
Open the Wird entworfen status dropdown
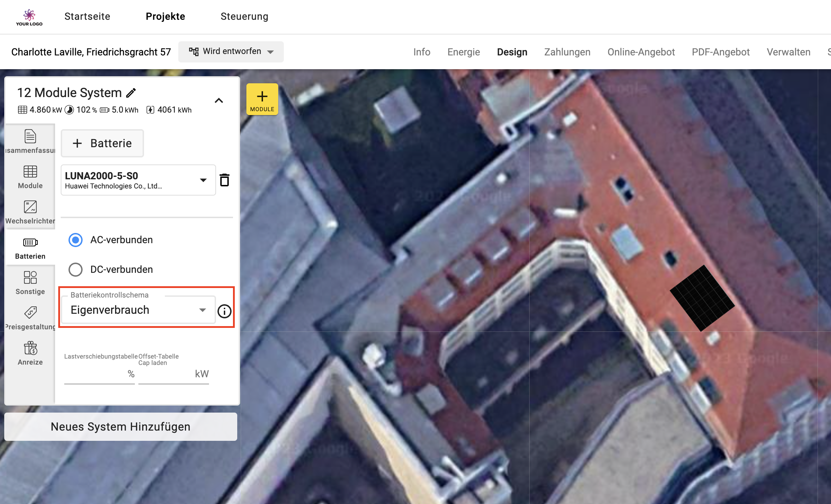[231, 52]
